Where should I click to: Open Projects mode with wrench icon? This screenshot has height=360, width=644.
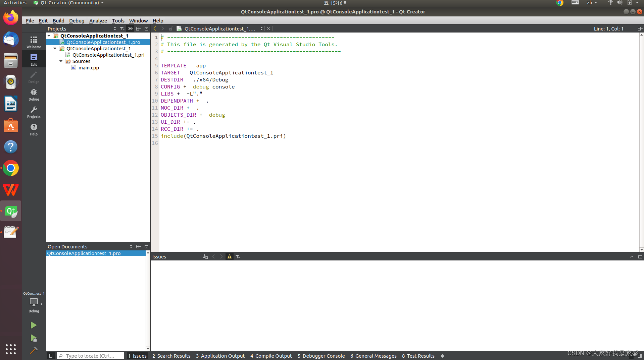click(x=34, y=112)
